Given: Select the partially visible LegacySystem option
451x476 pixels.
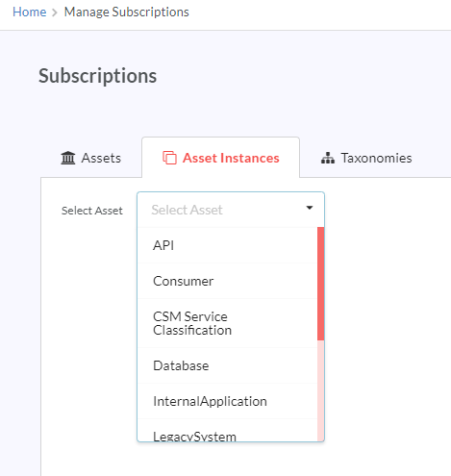Looking at the screenshot, I should (228, 431).
